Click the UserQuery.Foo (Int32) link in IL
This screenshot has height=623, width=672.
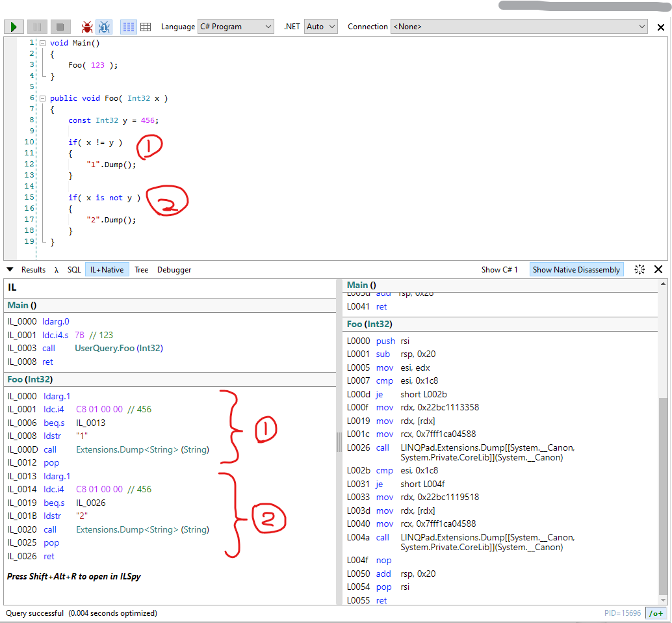click(119, 348)
